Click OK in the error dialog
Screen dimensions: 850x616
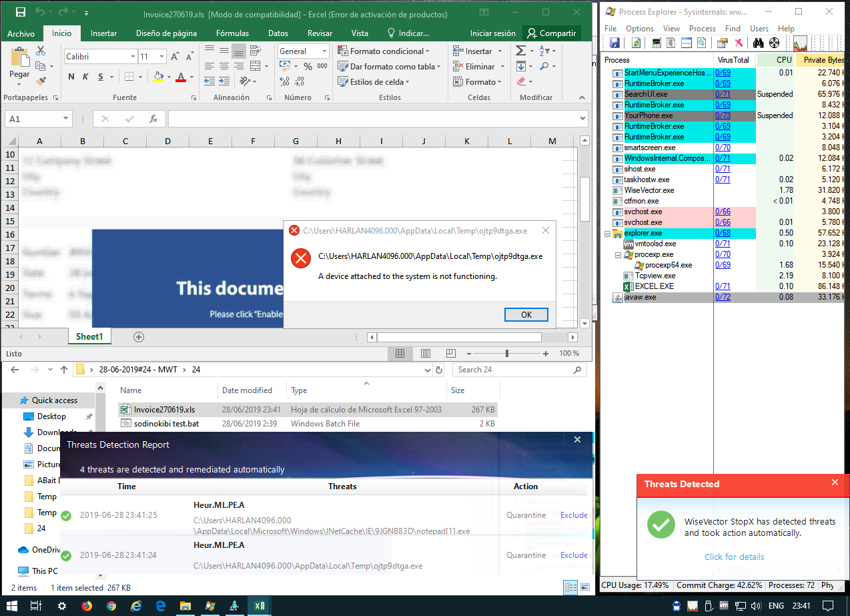point(526,314)
